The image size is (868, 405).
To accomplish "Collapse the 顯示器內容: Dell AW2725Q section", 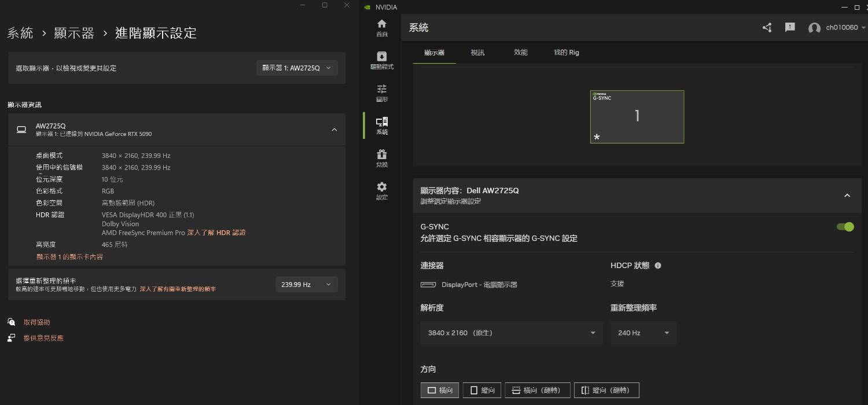I will pos(847,196).
